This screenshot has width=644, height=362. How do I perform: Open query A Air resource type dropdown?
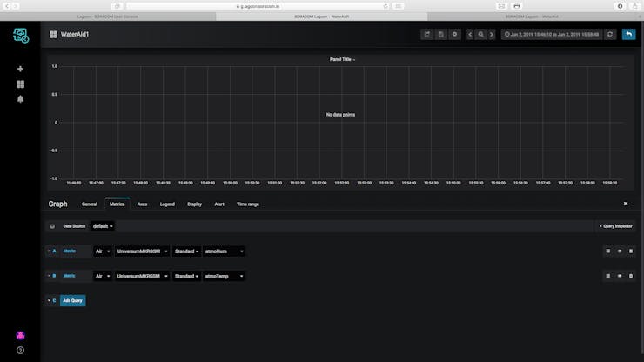(x=103, y=251)
